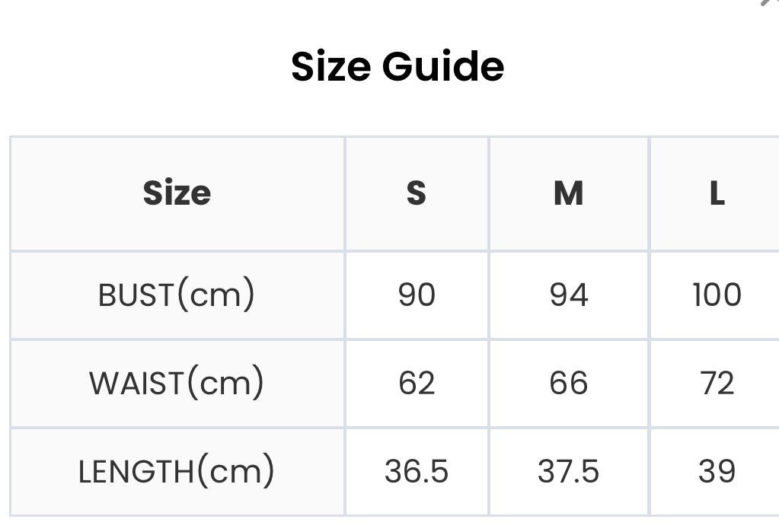Click the bust value 90
This screenshot has height=532, width=779.
point(417,295)
